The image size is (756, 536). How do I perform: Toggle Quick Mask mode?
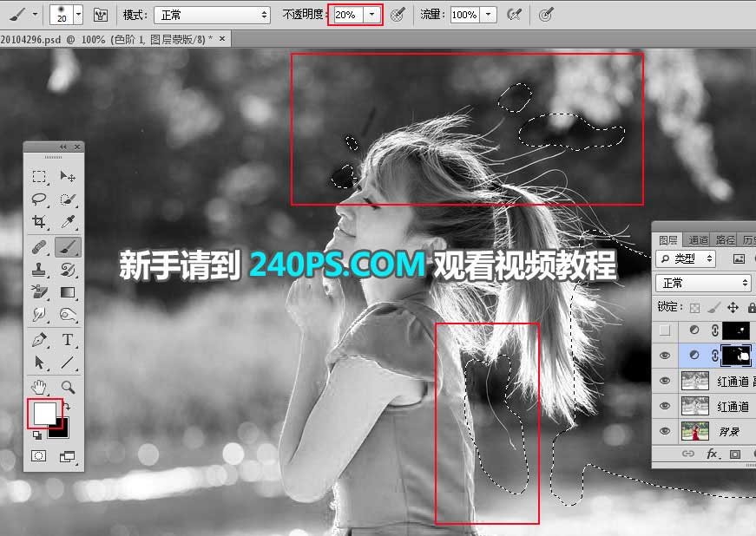click(38, 455)
